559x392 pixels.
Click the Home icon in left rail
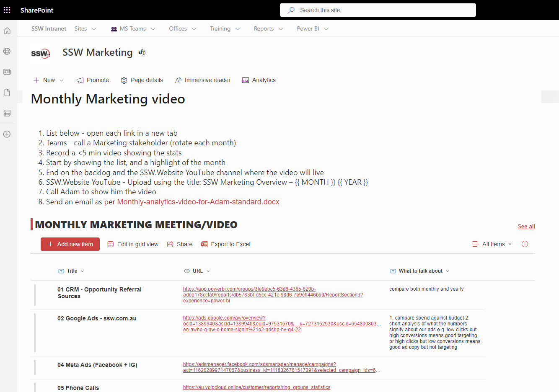[7, 31]
